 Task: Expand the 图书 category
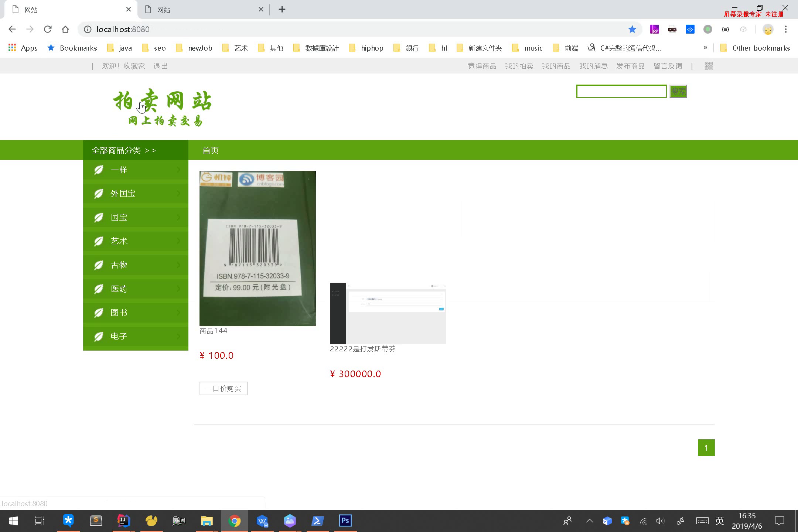136,313
